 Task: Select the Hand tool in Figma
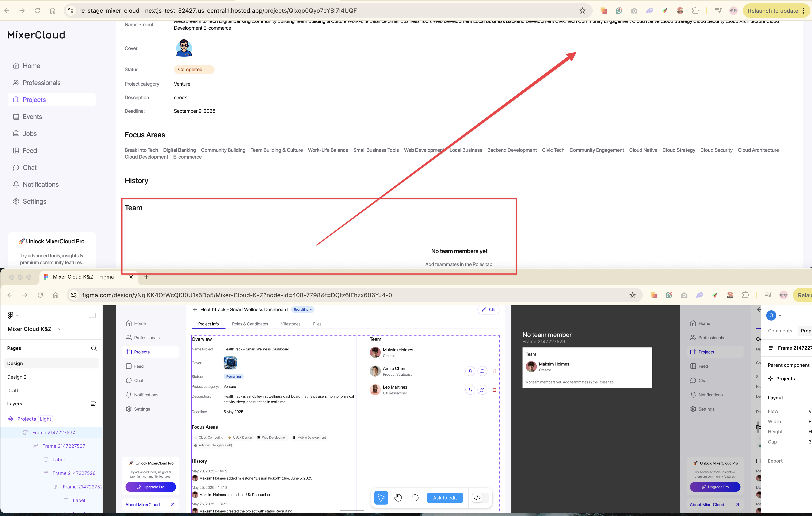[x=398, y=498]
